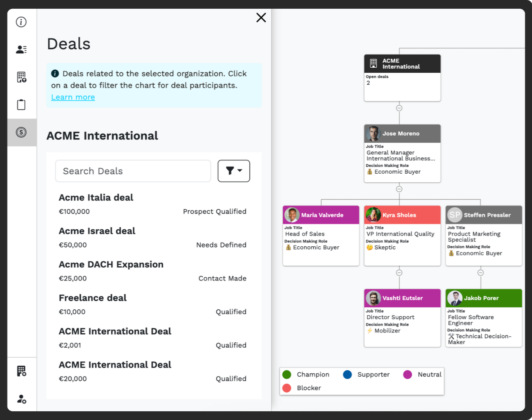
Task: Select the deals dollar sidebar icon
Action: tap(21, 132)
